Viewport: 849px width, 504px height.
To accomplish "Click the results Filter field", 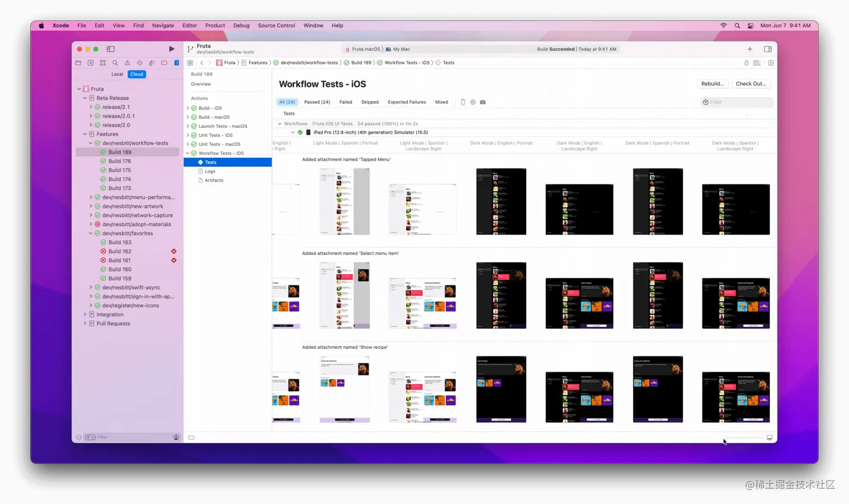I will pyautogui.click(x=737, y=102).
